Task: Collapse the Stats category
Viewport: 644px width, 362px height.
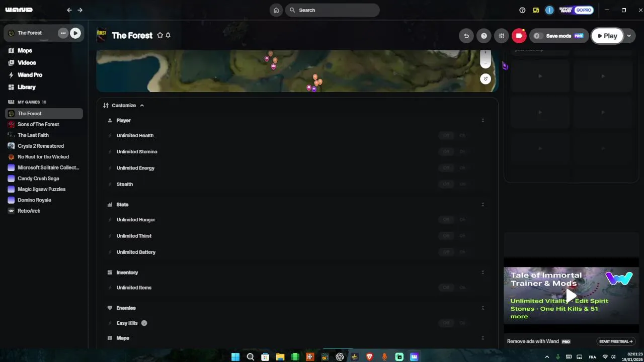Action: pos(482,205)
